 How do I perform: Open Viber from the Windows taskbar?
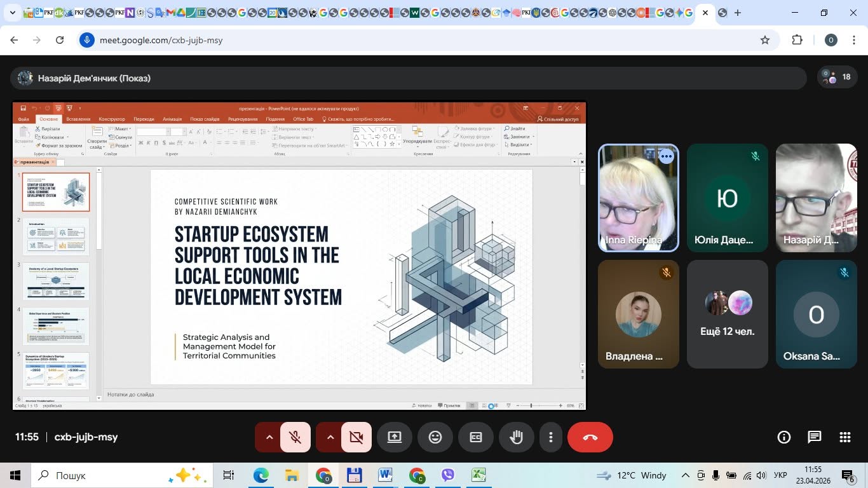448,475
